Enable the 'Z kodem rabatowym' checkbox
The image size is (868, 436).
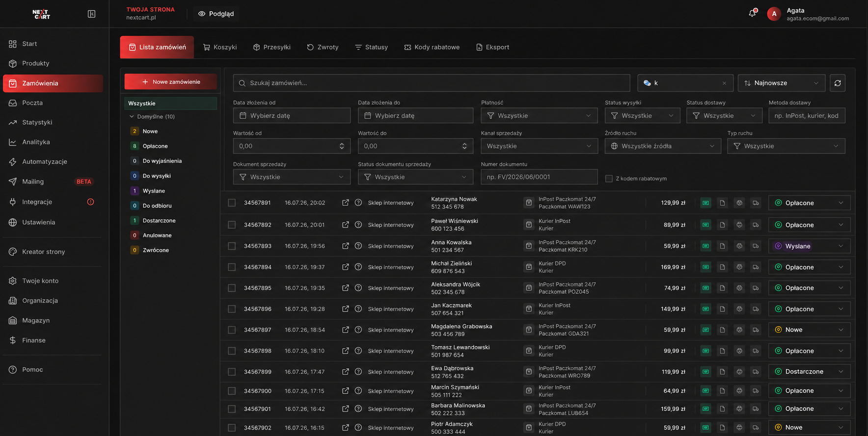(x=609, y=179)
